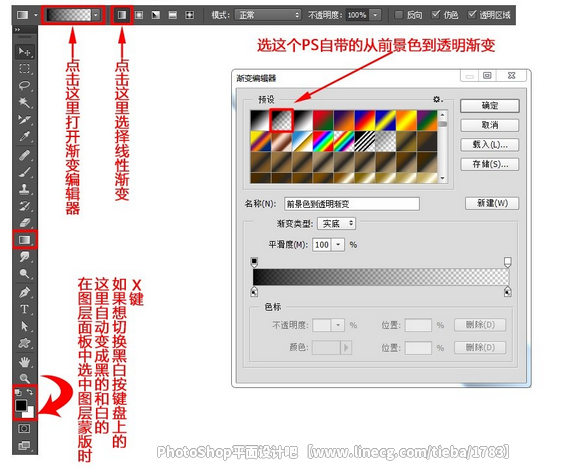Click the 不透明度 100% value field

(357, 15)
